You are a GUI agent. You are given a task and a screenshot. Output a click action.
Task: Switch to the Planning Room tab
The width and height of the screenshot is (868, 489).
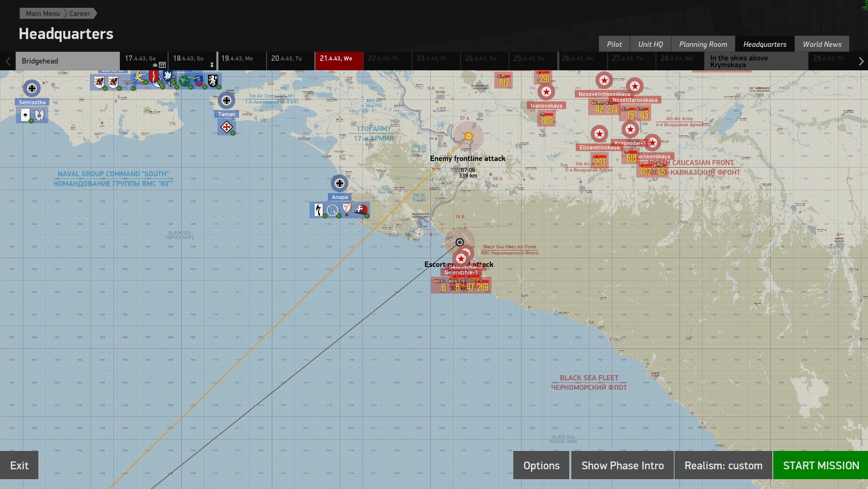coord(703,44)
